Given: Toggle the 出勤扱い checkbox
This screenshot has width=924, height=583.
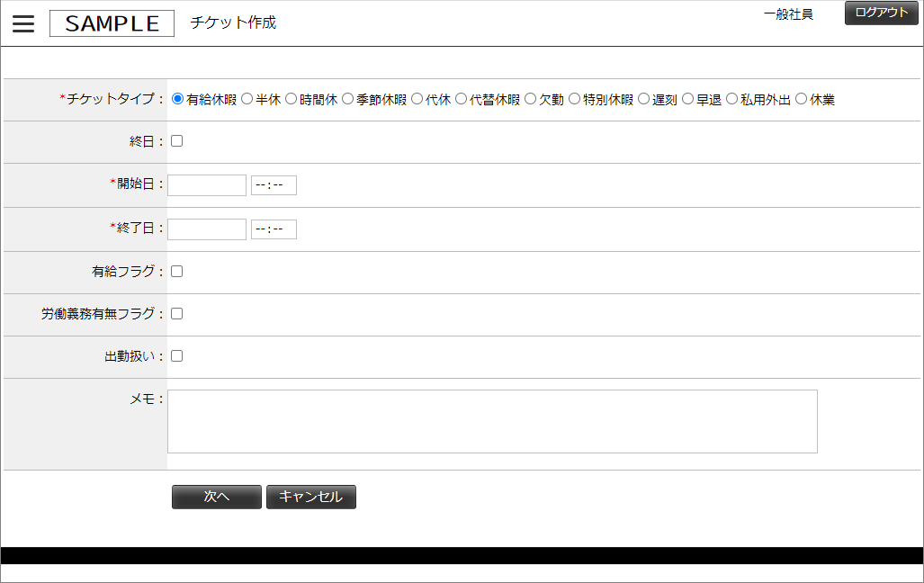Looking at the screenshot, I should pyautogui.click(x=176, y=356).
